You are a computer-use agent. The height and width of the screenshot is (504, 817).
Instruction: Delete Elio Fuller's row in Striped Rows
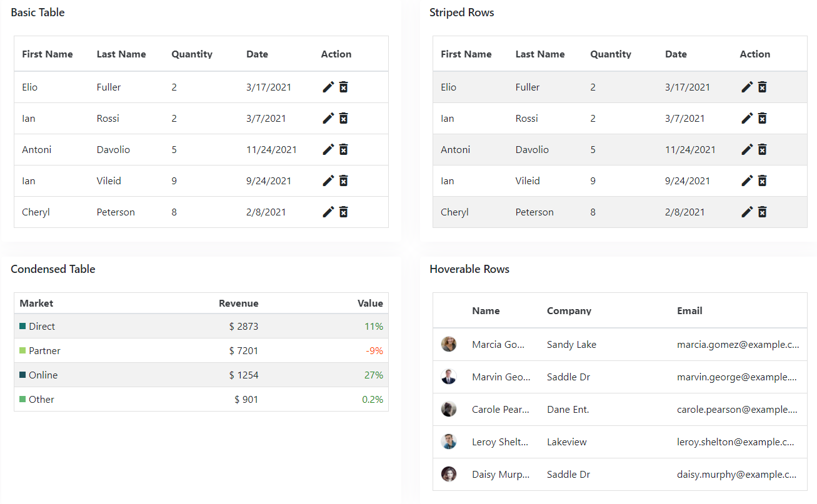(763, 87)
